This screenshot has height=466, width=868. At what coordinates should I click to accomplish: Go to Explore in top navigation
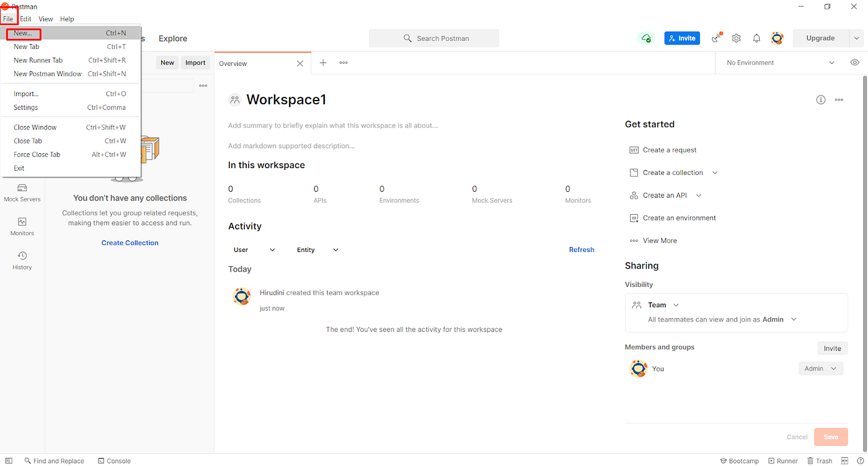(173, 38)
